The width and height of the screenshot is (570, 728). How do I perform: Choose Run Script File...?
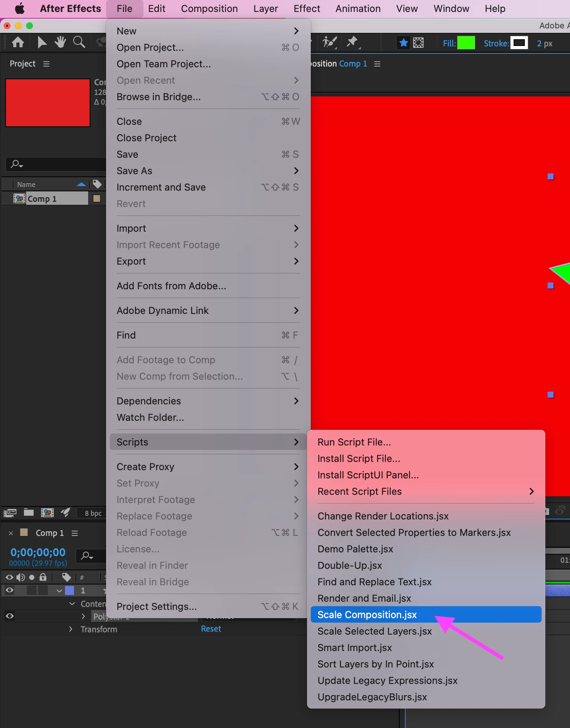pyautogui.click(x=426, y=442)
